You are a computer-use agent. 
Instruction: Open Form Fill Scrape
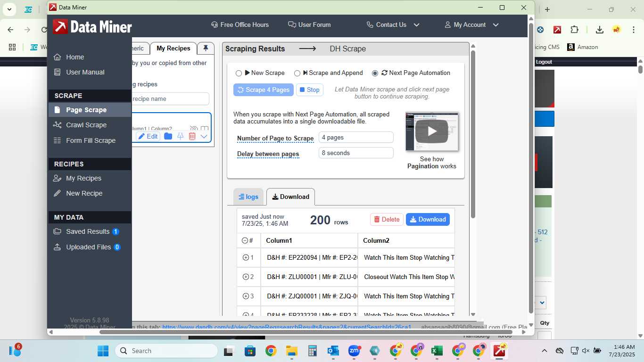[90, 140]
